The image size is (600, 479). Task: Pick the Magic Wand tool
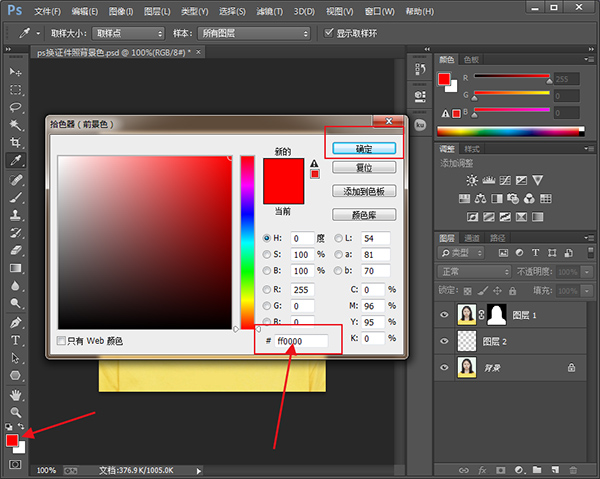[15, 125]
